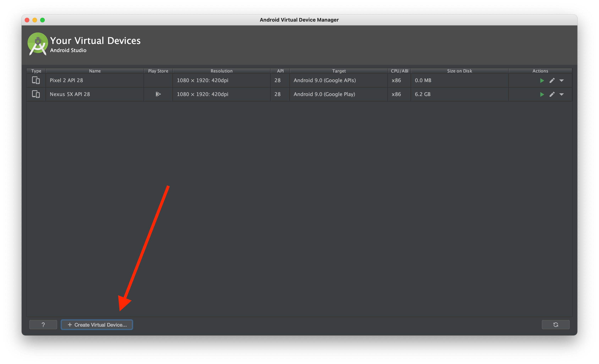The height and width of the screenshot is (364, 599).
Task: Close the AVD Manager window
Action: 27,20
